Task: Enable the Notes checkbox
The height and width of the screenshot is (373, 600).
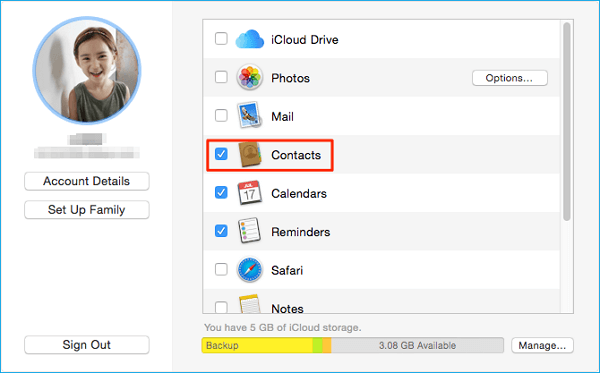Action: (221, 307)
